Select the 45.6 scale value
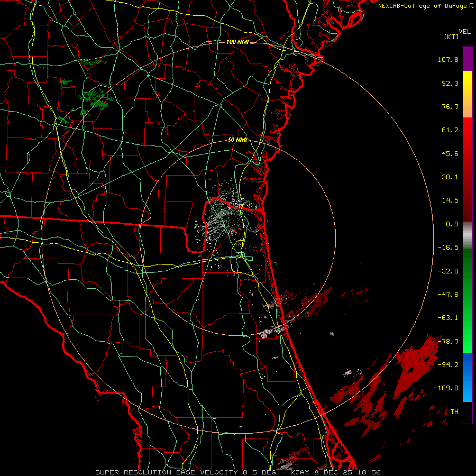476x476 pixels. (450, 153)
